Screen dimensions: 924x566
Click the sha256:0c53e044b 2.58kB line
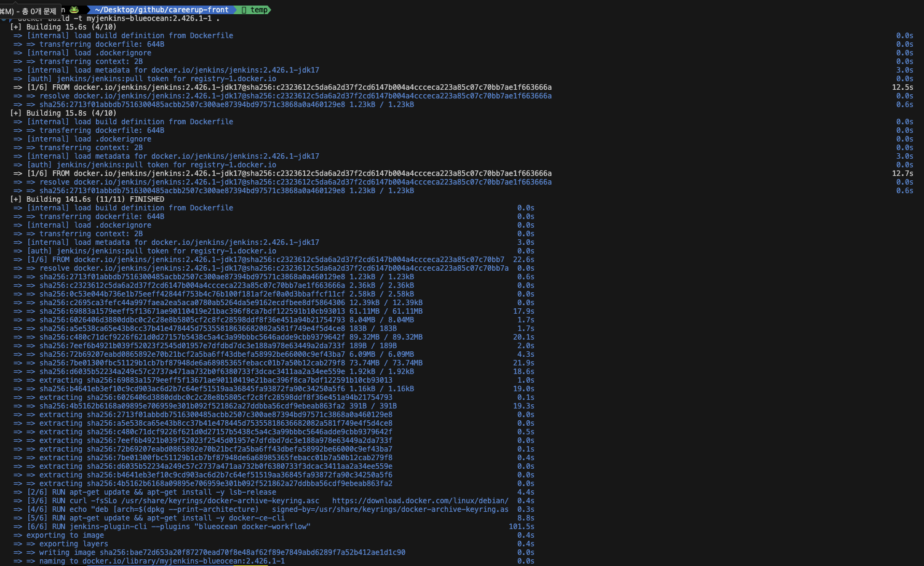pyautogui.click(x=213, y=294)
